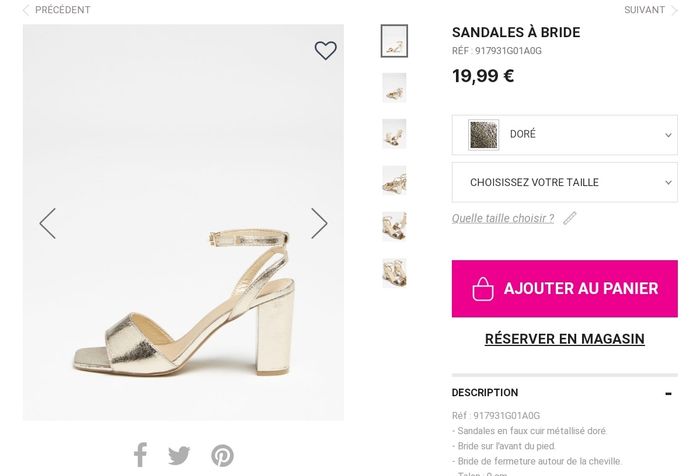Go to Précédent product
Screen dimensions: 700x476
pyautogui.click(x=56, y=10)
